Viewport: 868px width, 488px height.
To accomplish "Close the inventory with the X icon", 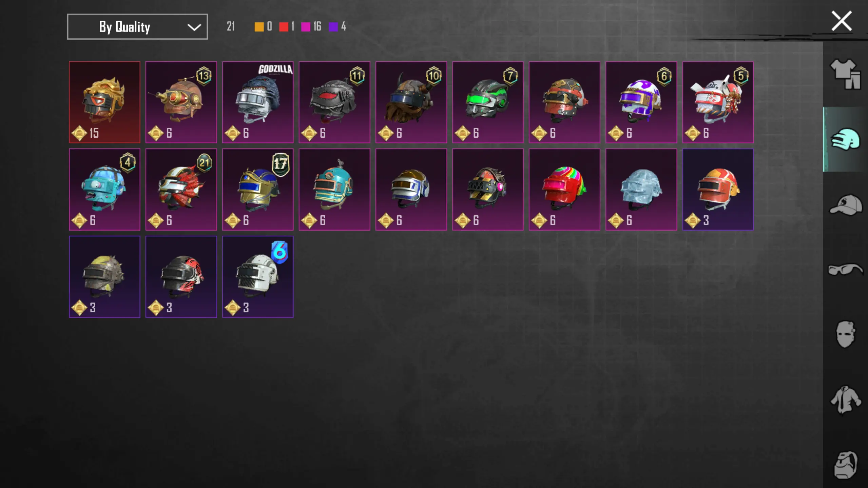I will click(842, 21).
